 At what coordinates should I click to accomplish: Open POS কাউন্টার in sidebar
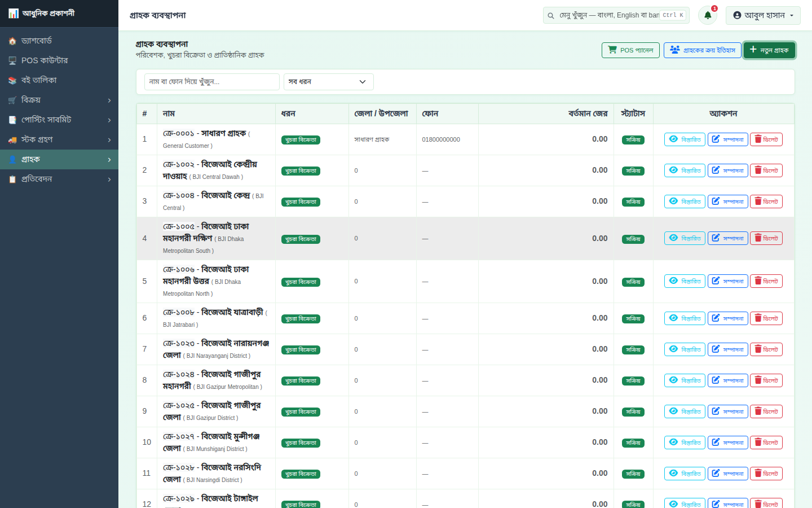pos(59,60)
